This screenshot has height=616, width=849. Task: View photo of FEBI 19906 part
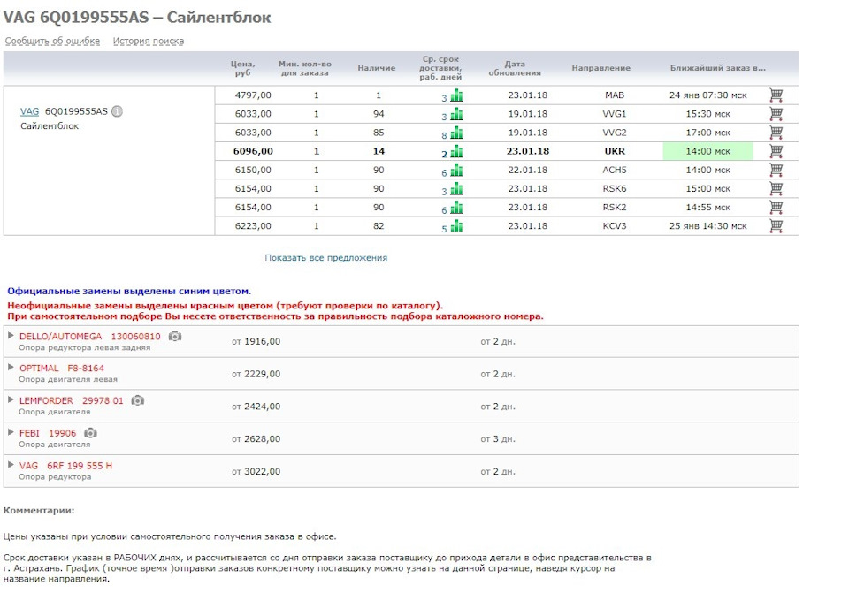pos(90,433)
